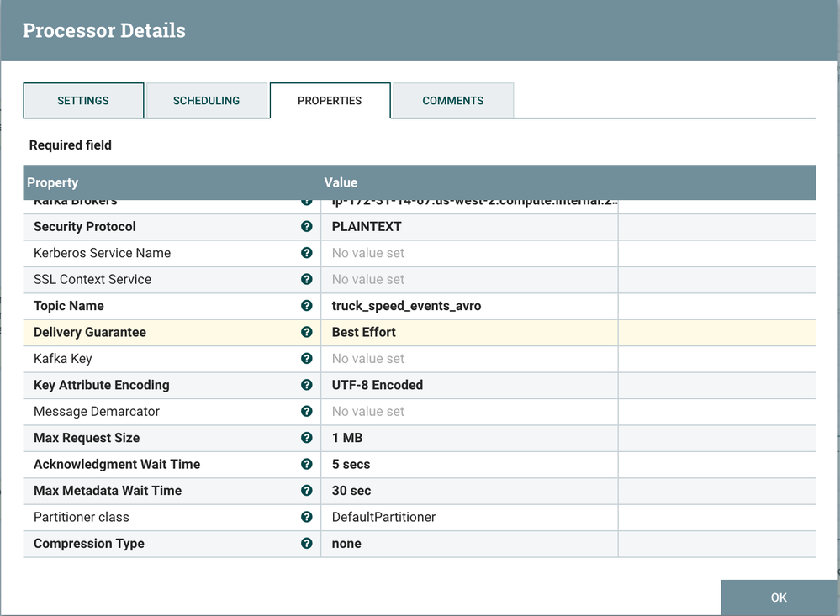Open the Best Effort delivery guarantee value
The width and height of the screenshot is (840, 616).
pos(364,333)
